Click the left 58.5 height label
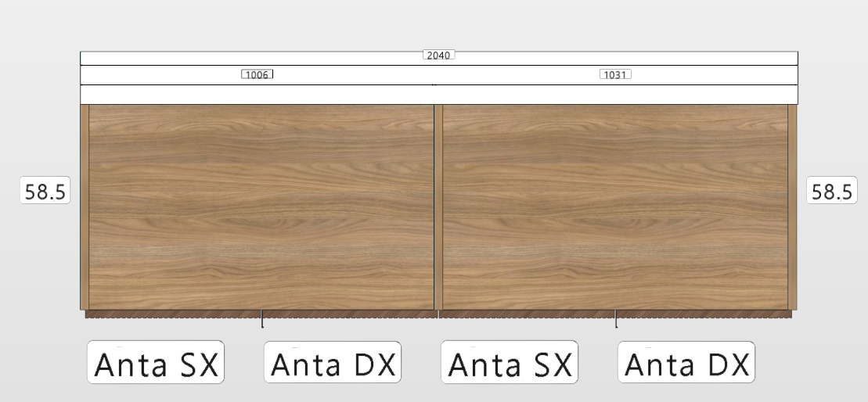Screen dimensions: 868x402 pos(45,190)
